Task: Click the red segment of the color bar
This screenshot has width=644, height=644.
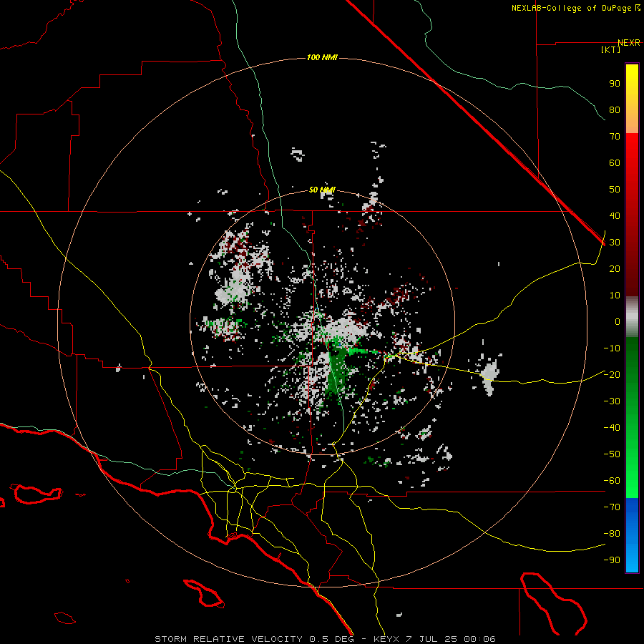Action: (x=632, y=215)
